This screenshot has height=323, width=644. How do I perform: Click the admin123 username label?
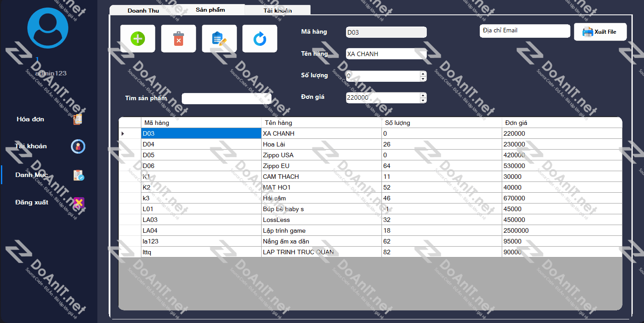[x=51, y=73]
